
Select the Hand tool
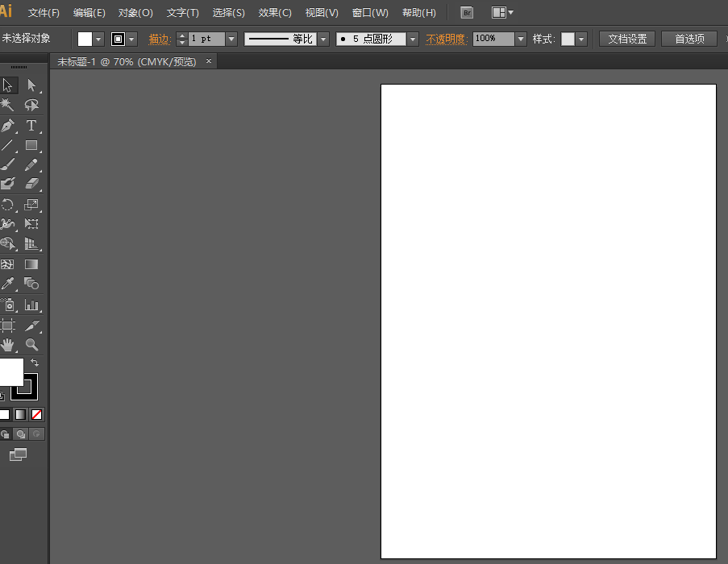click(x=7, y=345)
